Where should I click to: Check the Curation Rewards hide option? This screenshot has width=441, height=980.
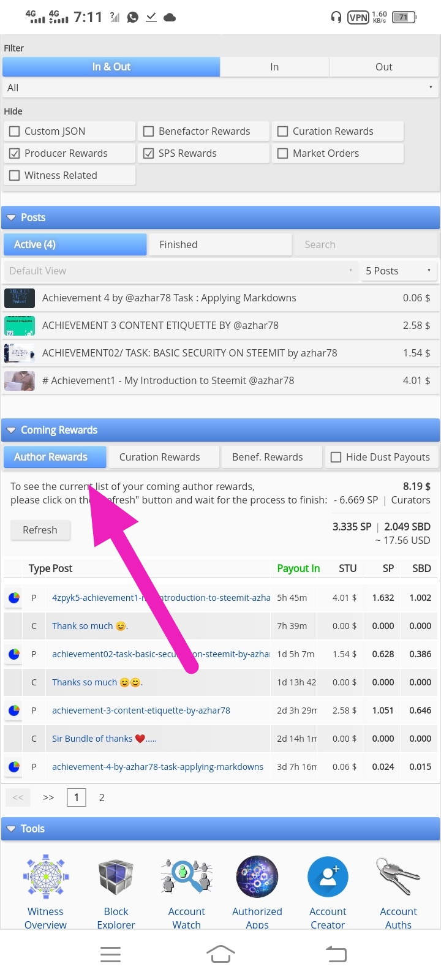pos(282,131)
